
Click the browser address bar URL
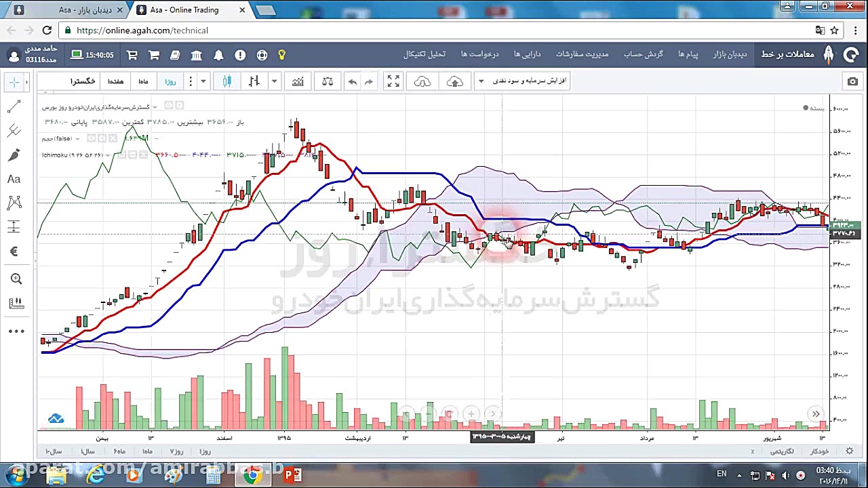pos(142,30)
